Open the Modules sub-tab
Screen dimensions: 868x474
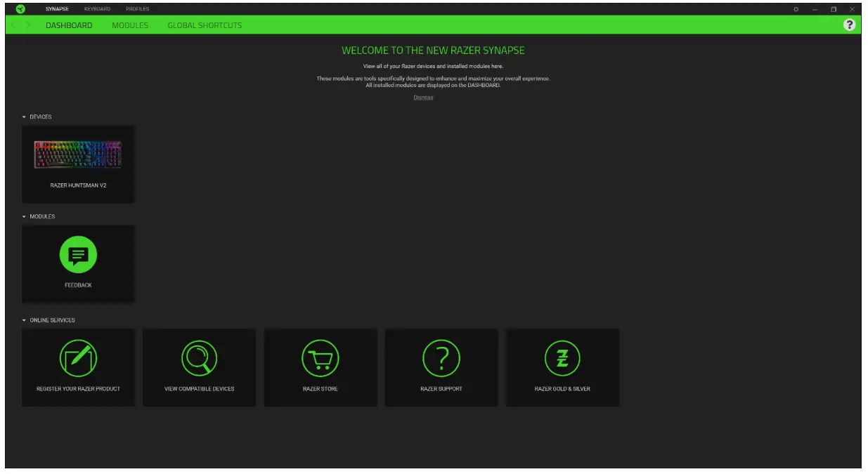click(x=130, y=25)
